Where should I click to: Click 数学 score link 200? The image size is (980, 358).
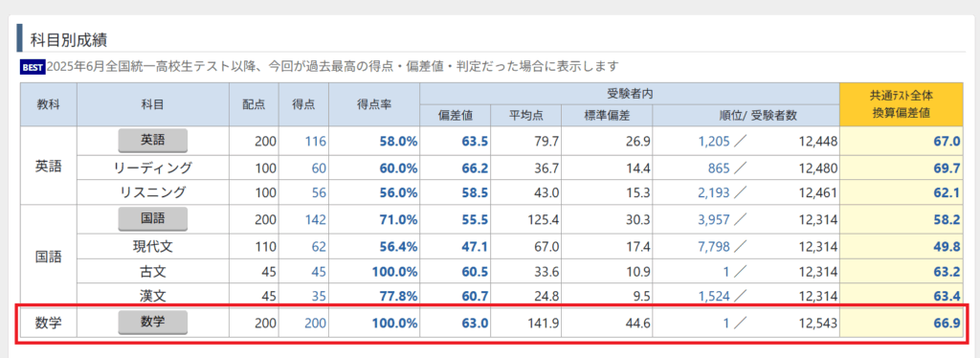coord(316,324)
